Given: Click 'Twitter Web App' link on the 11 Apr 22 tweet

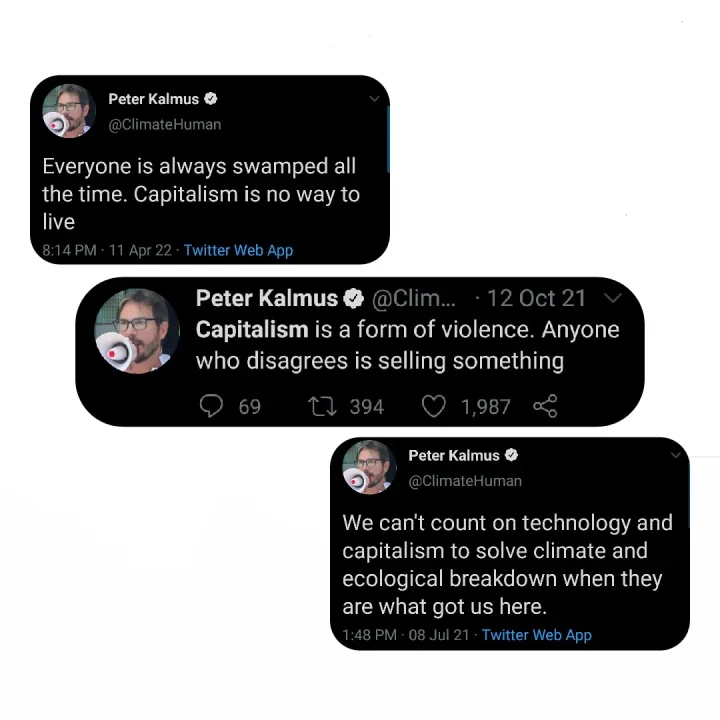Looking at the screenshot, I should coord(238,250).
